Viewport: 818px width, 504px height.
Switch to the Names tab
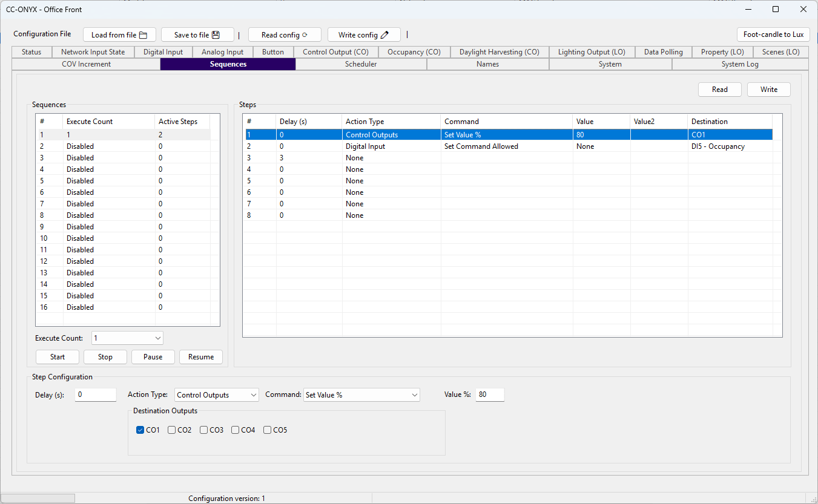click(x=487, y=64)
